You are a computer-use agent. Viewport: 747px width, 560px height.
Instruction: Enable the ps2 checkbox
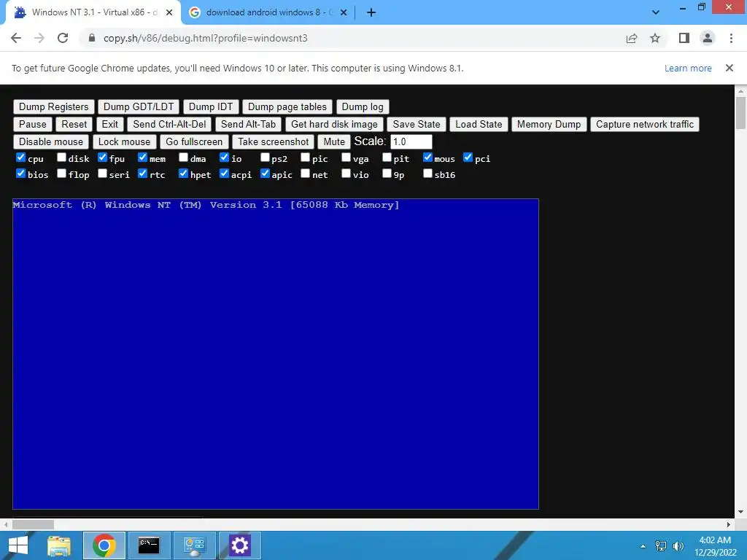coord(265,157)
